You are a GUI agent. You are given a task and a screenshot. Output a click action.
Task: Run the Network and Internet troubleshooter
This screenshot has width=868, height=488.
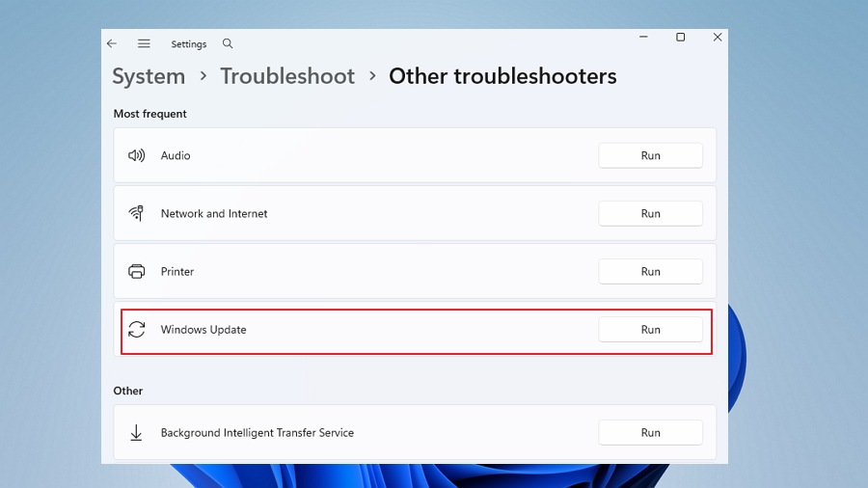650,213
